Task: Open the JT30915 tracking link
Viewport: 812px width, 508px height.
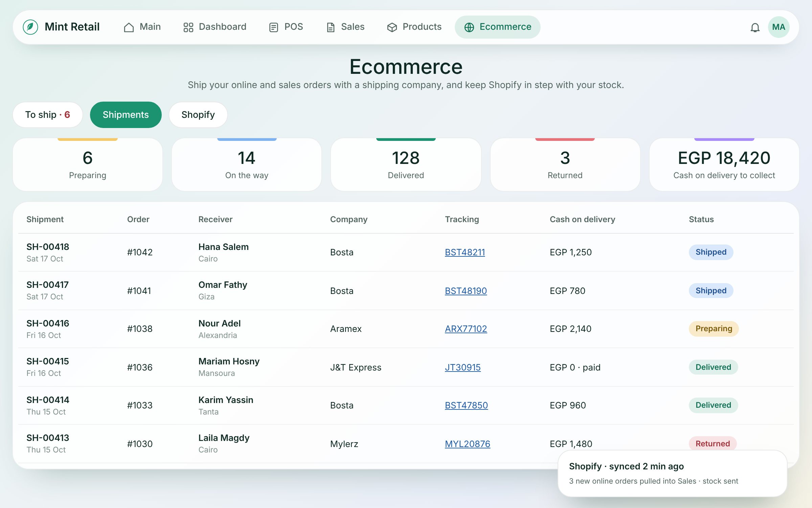Action: 463,367
